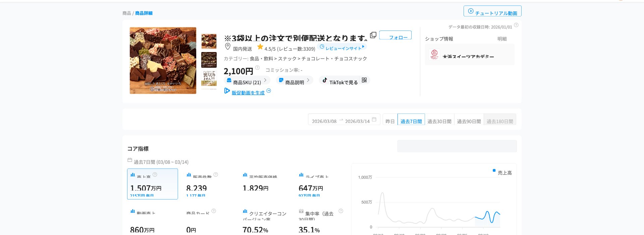The height and width of the screenshot is (235, 644).
Task: Switch to the 過去7日間 tab
Action: pos(411,120)
